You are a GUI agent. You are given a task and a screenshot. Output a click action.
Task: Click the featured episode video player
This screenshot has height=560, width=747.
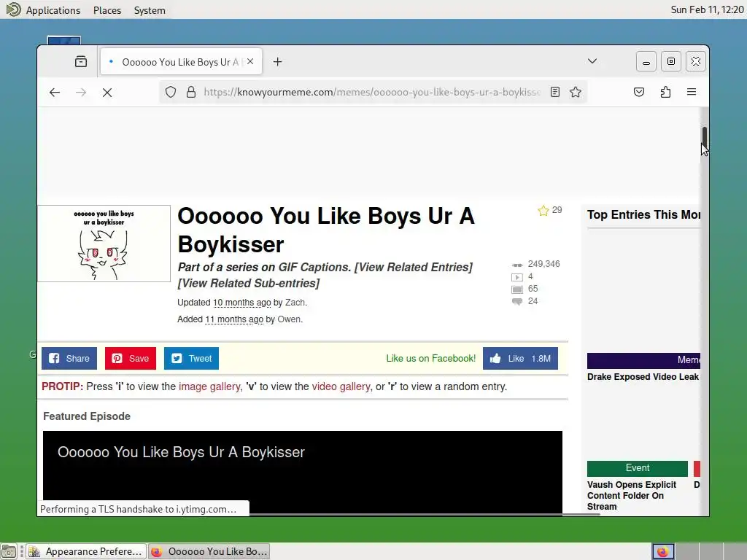[x=303, y=472]
